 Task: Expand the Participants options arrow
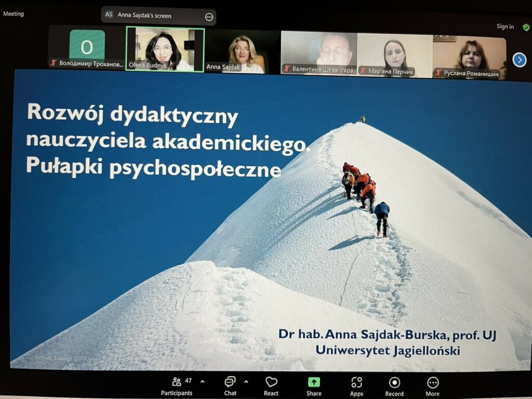pos(203,381)
